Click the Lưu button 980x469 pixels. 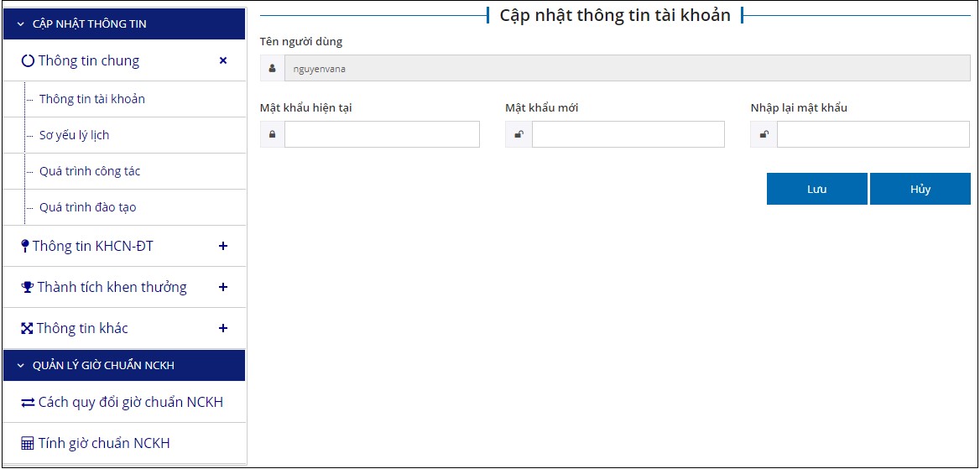tap(817, 189)
